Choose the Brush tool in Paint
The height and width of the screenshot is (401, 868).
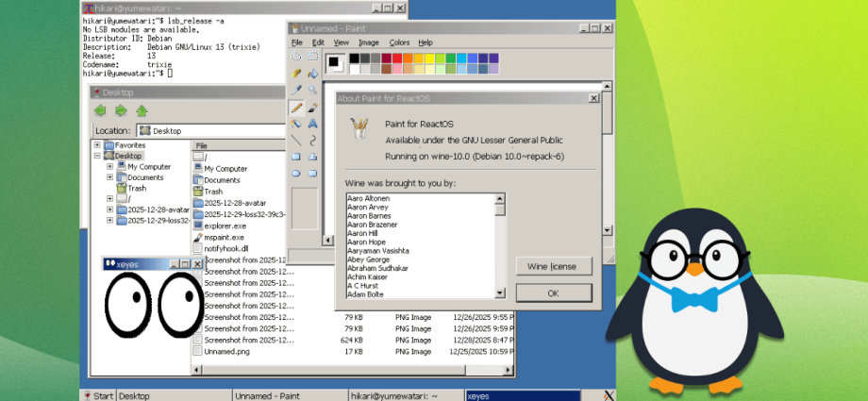coord(313,107)
